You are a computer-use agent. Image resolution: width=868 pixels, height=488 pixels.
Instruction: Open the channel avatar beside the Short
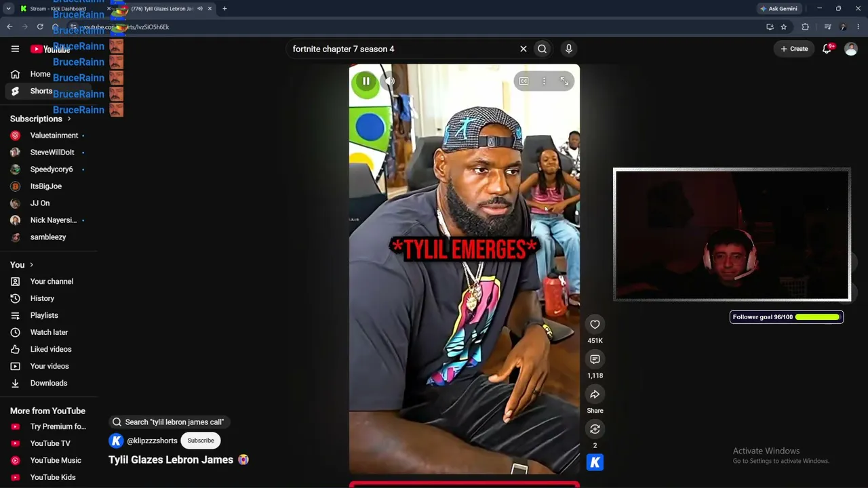point(595,462)
